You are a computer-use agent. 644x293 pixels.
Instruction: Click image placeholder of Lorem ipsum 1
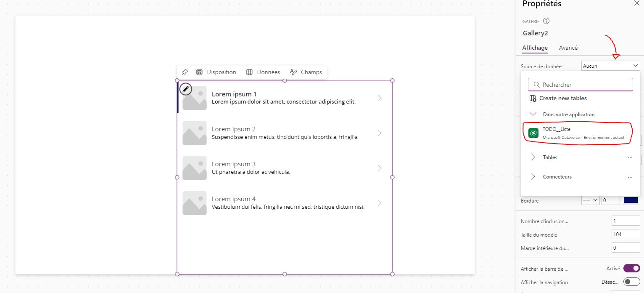195,98
